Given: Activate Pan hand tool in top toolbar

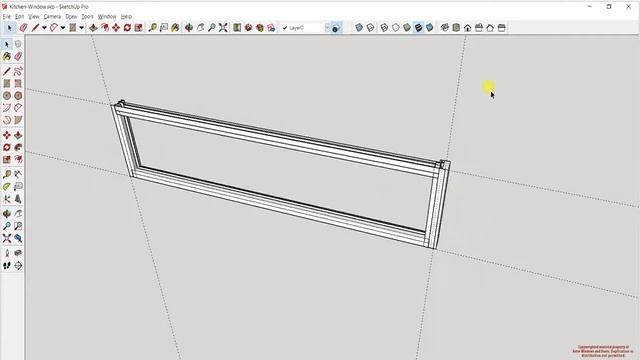Looking at the screenshot, I should [200, 28].
